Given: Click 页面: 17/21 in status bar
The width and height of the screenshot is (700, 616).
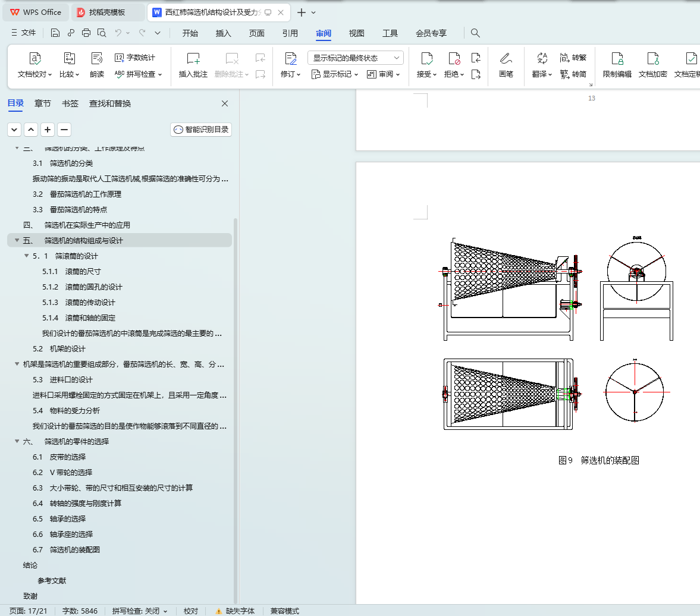Looking at the screenshot, I should (x=28, y=611).
